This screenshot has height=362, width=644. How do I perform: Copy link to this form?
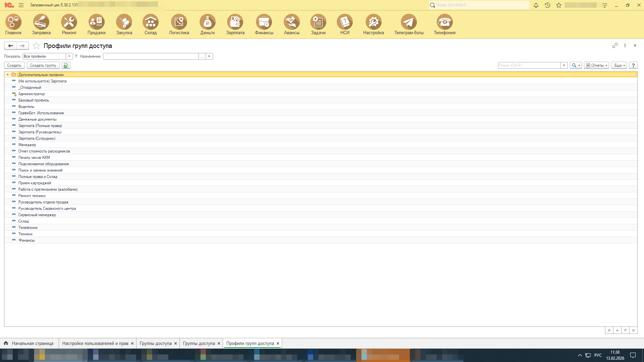click(615, 46)
